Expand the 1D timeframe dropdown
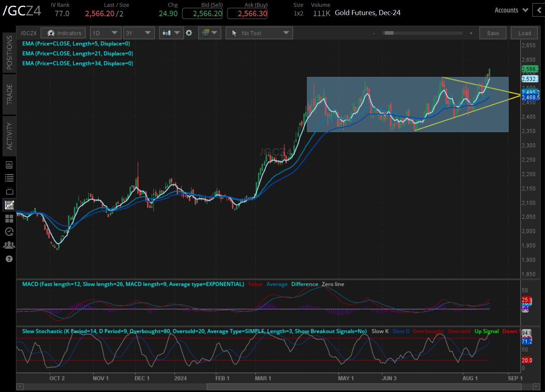The height and width of the screenshot is (392, 545). (105, 33)
